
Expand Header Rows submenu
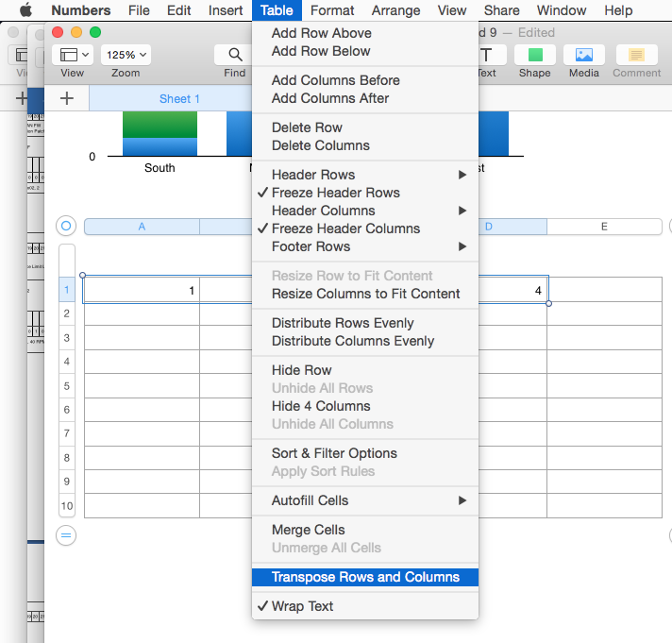pos(365,175)
